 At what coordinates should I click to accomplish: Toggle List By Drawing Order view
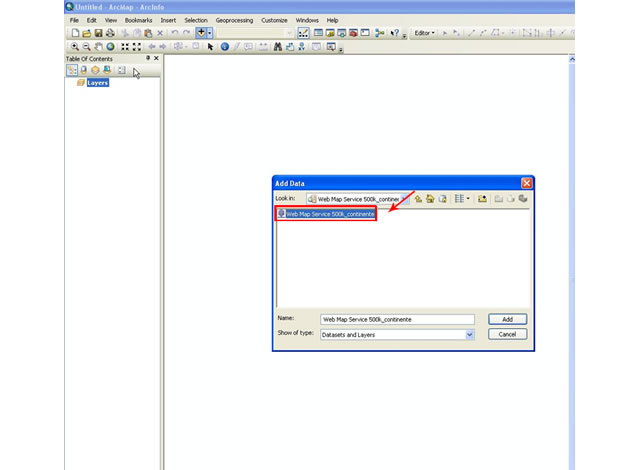click(x=72, y=70)
